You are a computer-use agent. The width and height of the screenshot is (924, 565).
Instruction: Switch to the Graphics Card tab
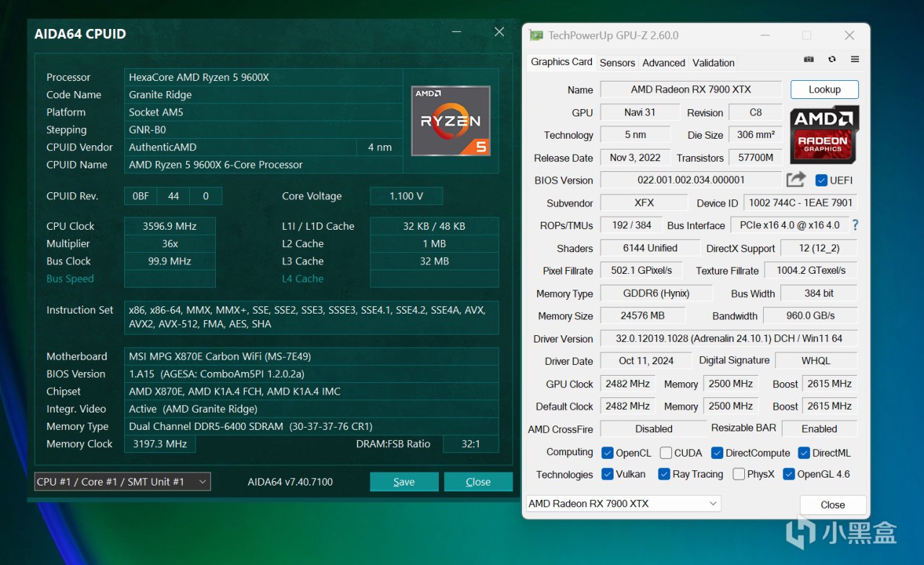[562, 62]
